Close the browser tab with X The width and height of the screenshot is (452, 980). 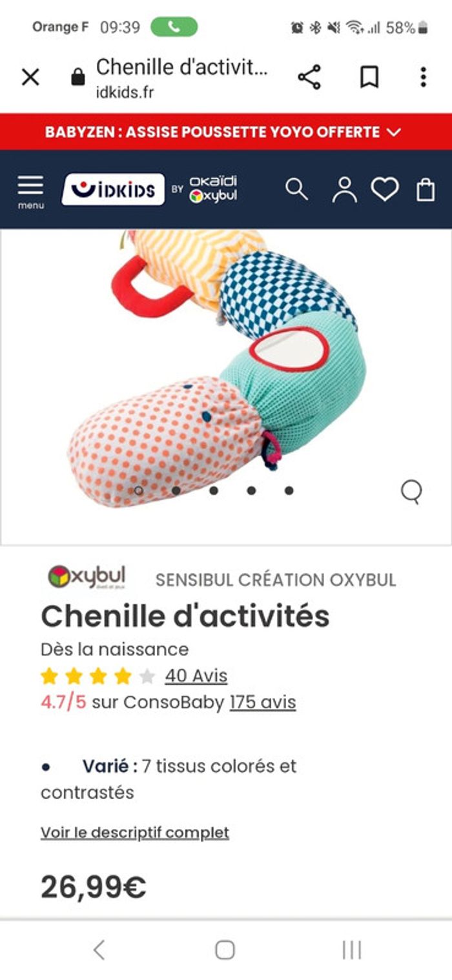30,77
